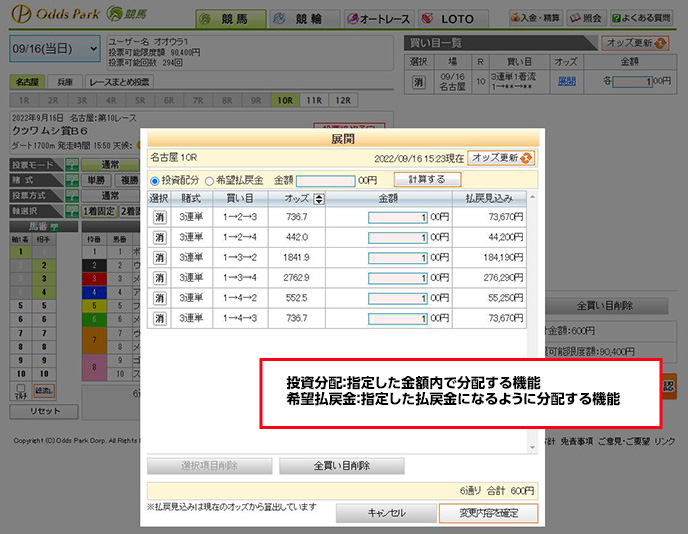This screenshot has width=688, height=534.
Task: Click the 展開 link in 買い目一覧
Action: pyautogui.click(x=566, y=81)
